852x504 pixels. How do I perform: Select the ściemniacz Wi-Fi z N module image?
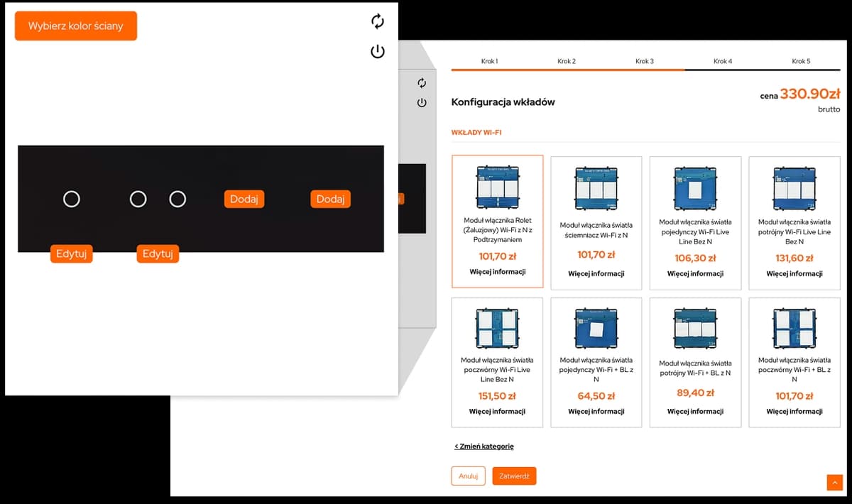tap(596, 187)
